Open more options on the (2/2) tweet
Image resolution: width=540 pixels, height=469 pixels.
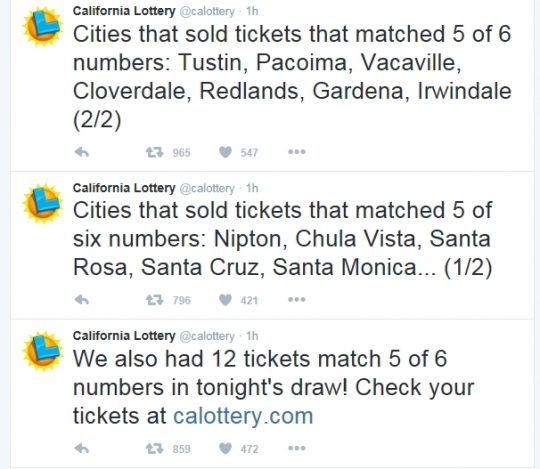297,152
